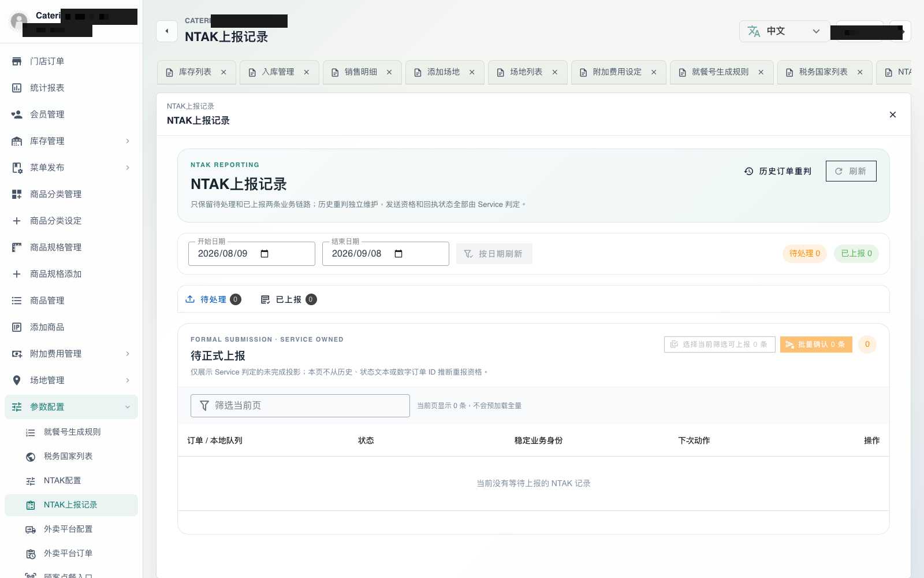Open 就餐号生成规则 in the sidebar
The image size is (924, 578).
(71, 432)
